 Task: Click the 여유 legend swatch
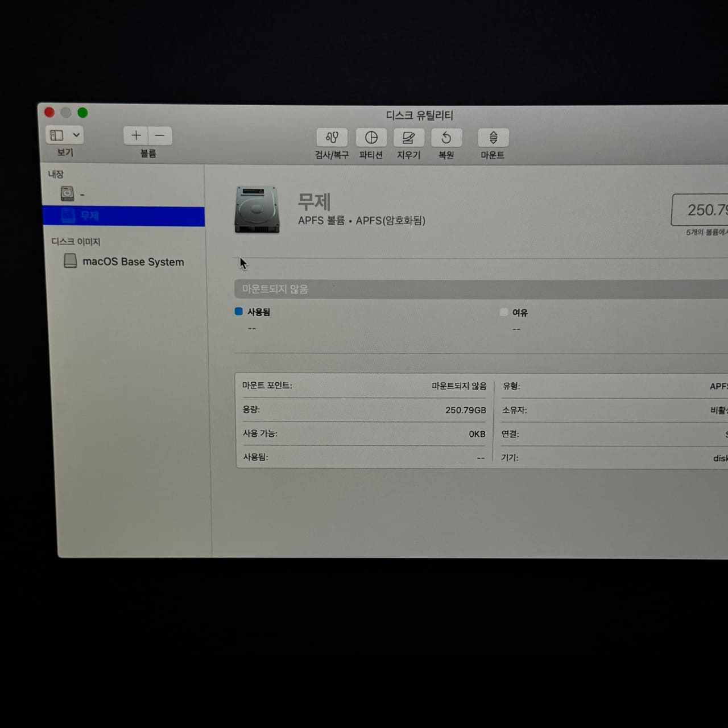click(504, 312)
